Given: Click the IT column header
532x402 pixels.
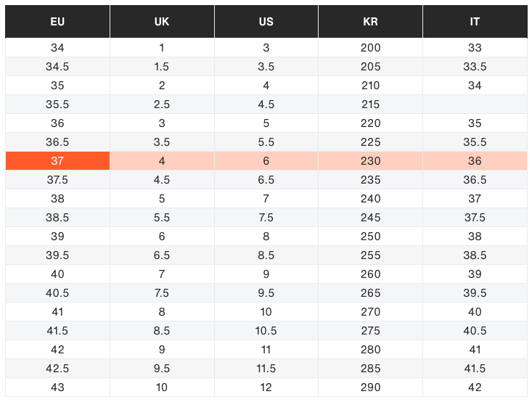Looking at the screenshot, I should coord(475,21).
